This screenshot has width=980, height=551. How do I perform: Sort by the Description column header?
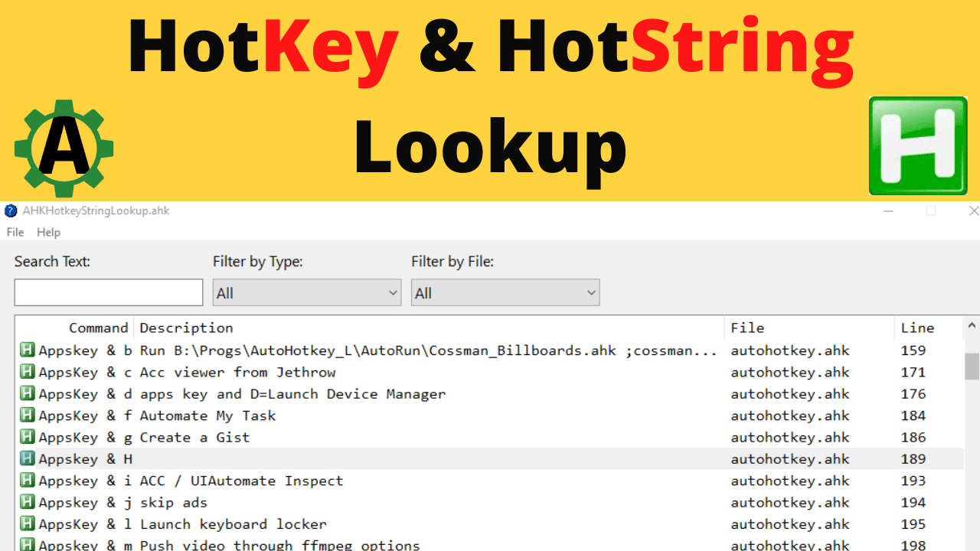click(430, 328)
